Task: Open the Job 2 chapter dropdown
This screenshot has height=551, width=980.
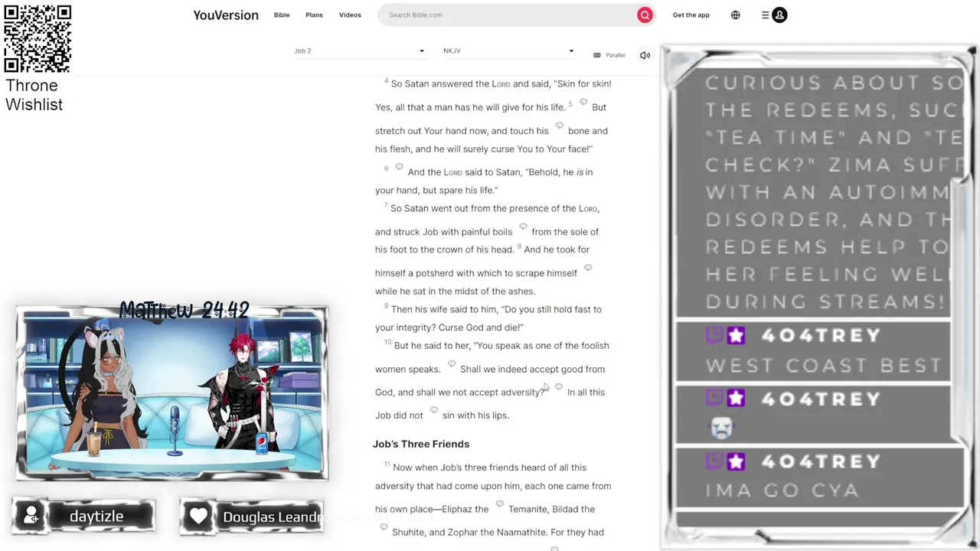Action: point(359,51)
